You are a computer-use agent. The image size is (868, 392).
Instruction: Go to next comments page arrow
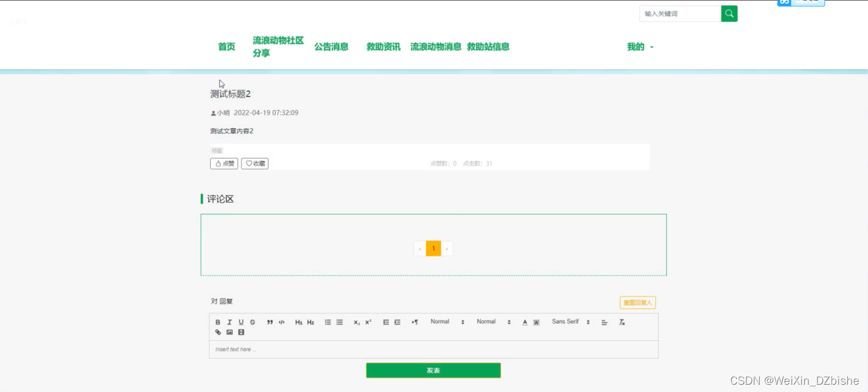tap(447, 249)
